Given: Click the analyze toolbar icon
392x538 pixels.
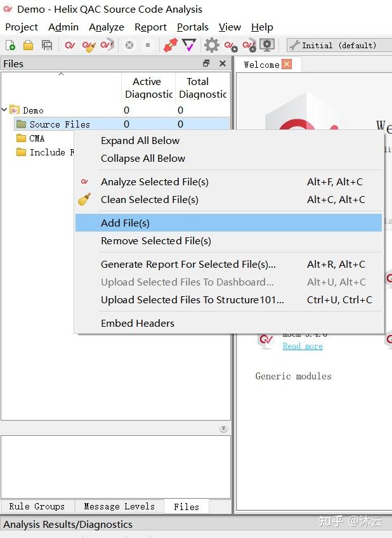Looking at the screenshot, I should click(x=70, y=45).
